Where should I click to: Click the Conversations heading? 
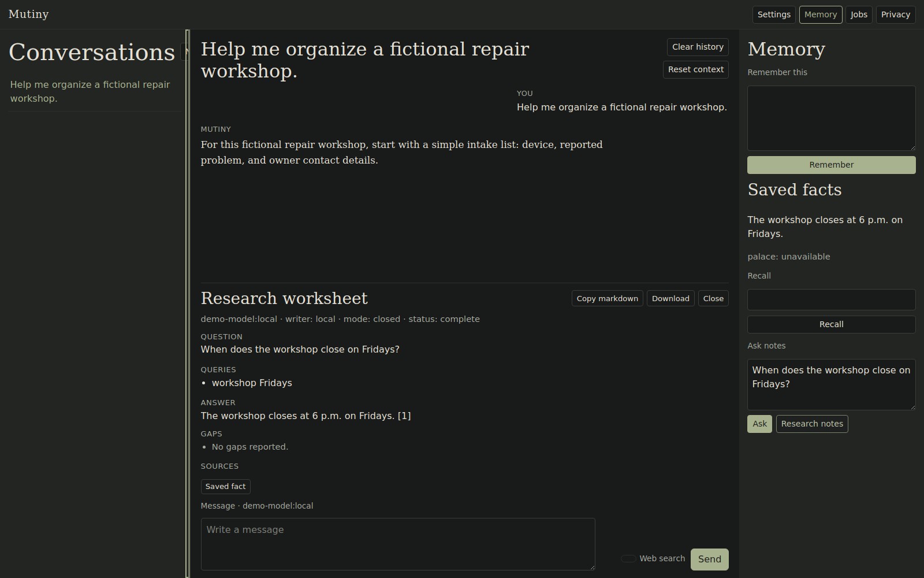pyautogui.click(x=92, y=52)
